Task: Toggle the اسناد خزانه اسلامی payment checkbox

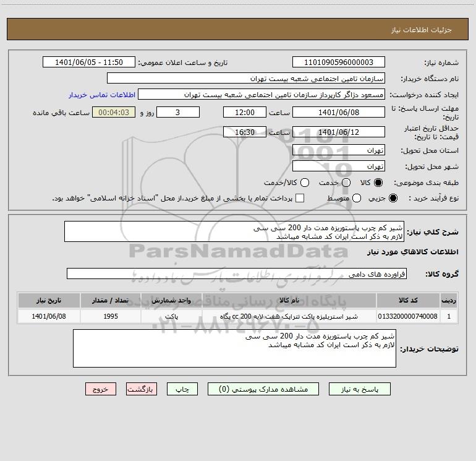Action: [x=300, y=198]
